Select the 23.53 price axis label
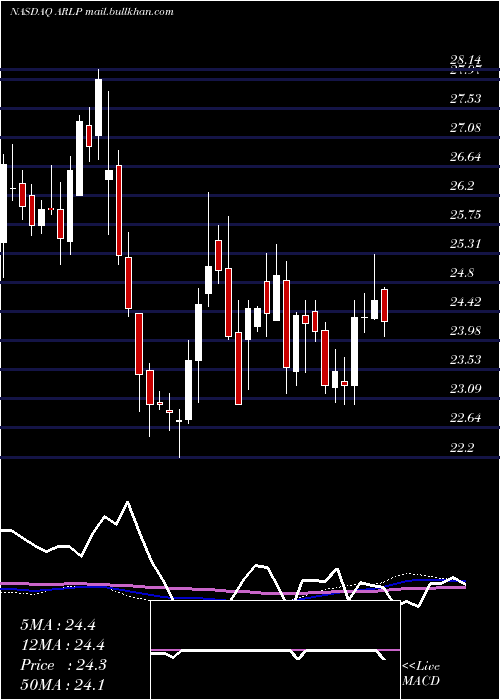This screenshot has height=700, width=500. coord(465,360)
